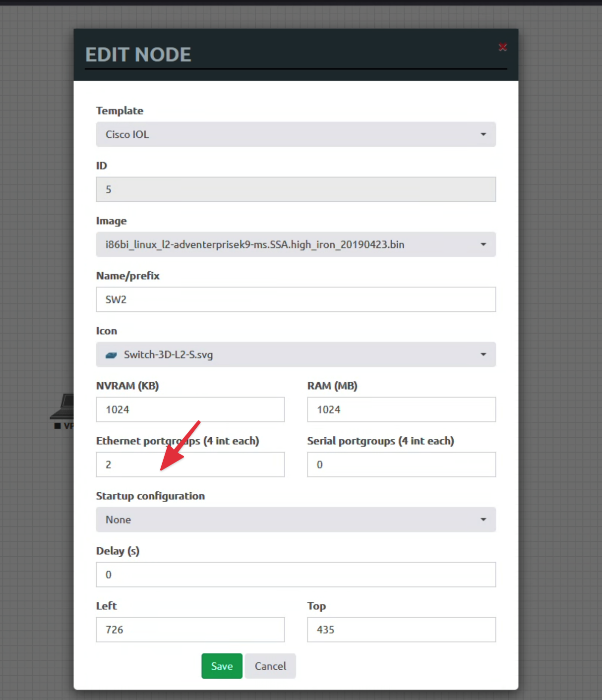This screenshot has width=602, height=700.
Task: Cancel editing the node
Action: coord(270,666)
